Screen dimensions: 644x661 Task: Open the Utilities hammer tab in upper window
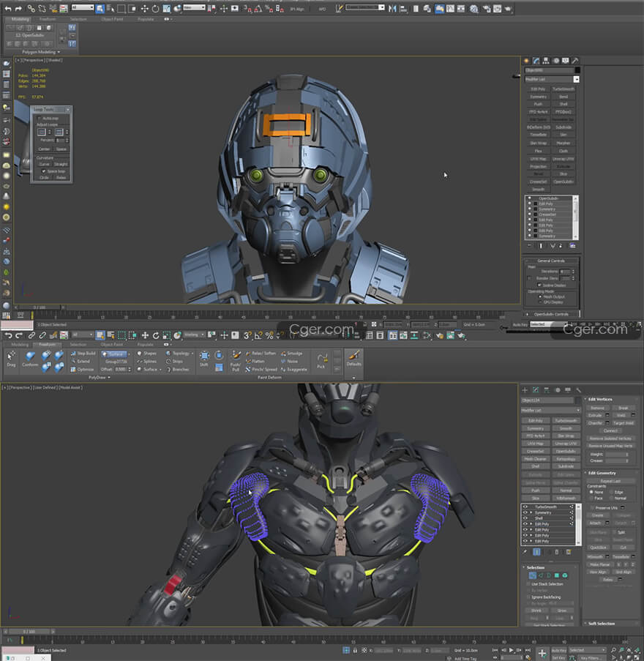pyautogui.click(x=575, y=61)
